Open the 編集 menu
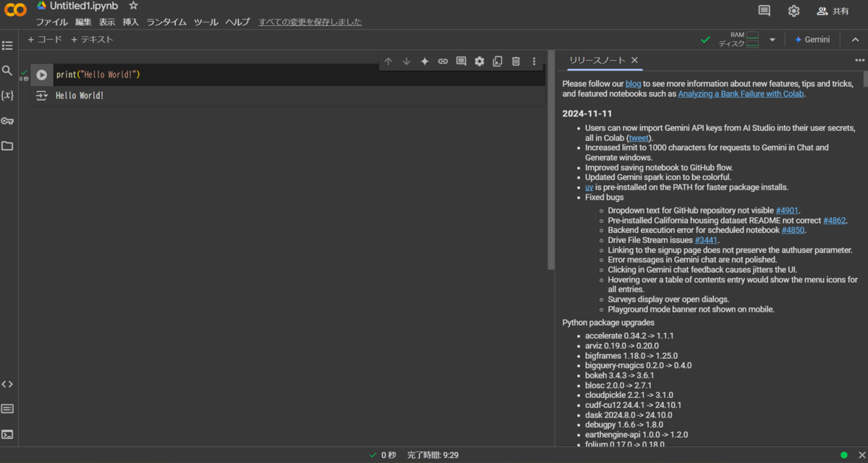Image resolution: width=868 pixels, height=463 pixels. [x=83, y=22]
